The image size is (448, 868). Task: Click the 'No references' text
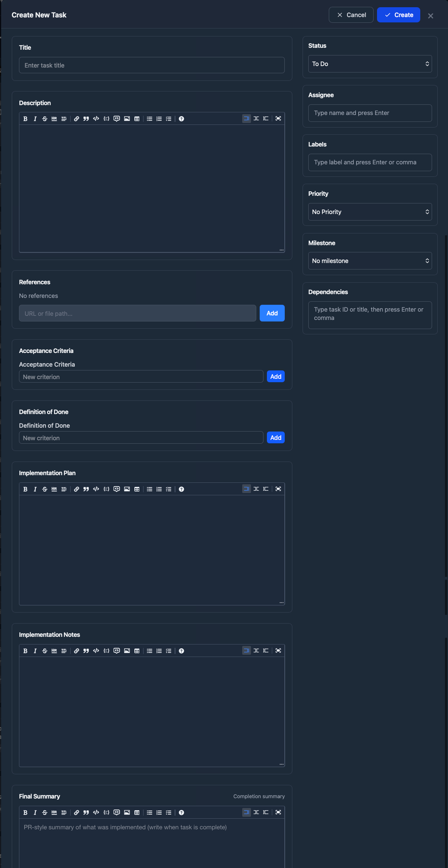38,296
